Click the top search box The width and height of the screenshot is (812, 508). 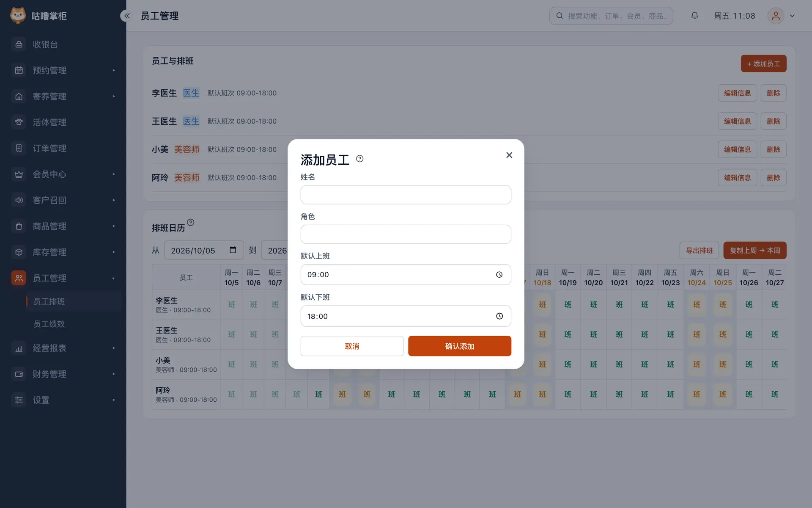(611, 16)
